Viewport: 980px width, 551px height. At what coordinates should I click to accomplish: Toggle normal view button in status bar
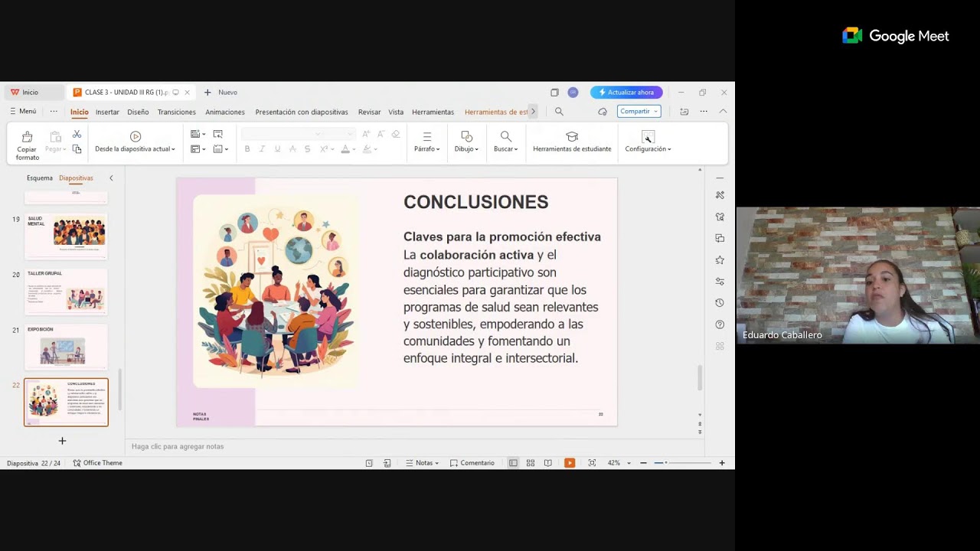(513, 463)
